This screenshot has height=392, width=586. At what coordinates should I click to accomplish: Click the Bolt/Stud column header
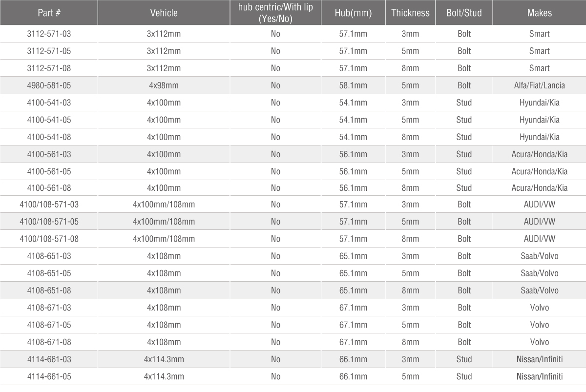click(x=464, y=13)
